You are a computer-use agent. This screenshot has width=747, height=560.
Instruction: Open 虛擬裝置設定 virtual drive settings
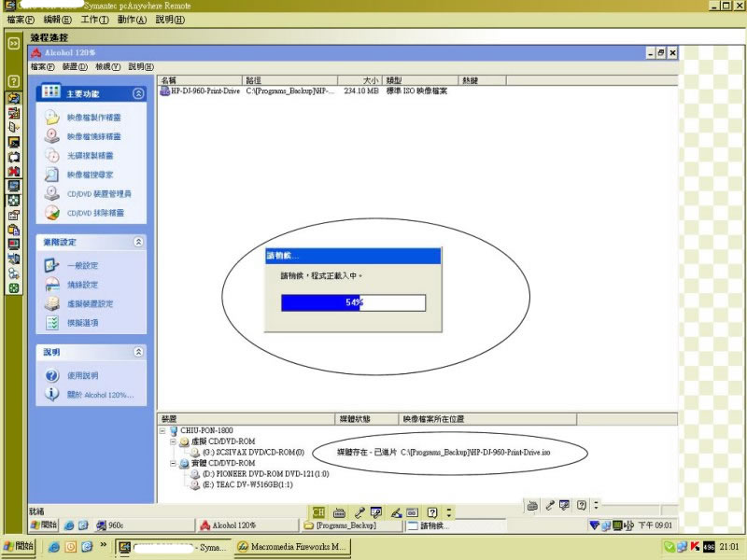(x=90, y=304)
